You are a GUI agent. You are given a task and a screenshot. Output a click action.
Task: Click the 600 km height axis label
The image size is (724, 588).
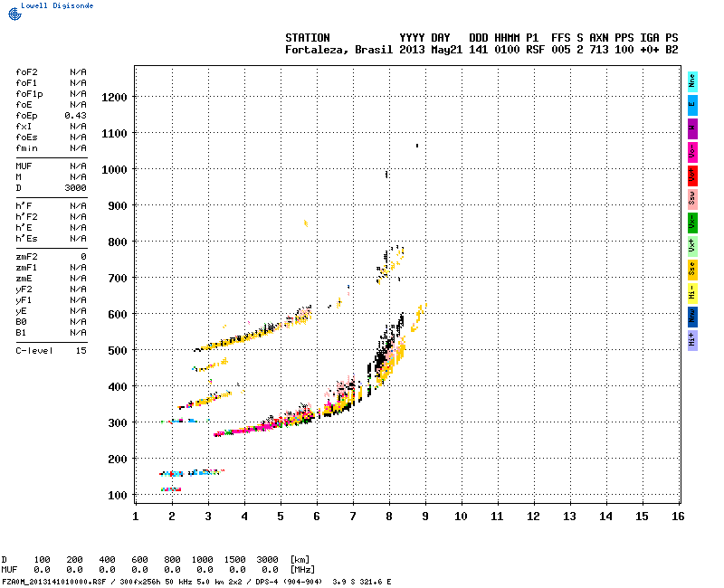click(118, 314)
